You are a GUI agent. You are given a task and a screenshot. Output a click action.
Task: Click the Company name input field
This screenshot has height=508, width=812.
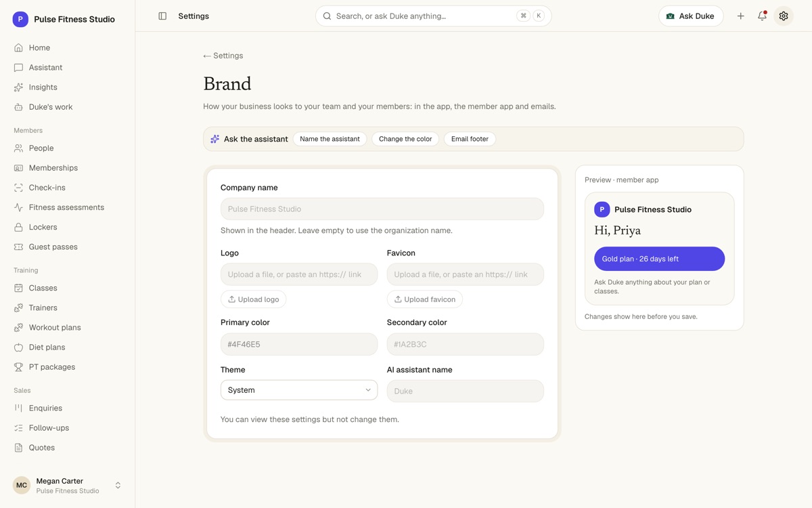[382, 209]
